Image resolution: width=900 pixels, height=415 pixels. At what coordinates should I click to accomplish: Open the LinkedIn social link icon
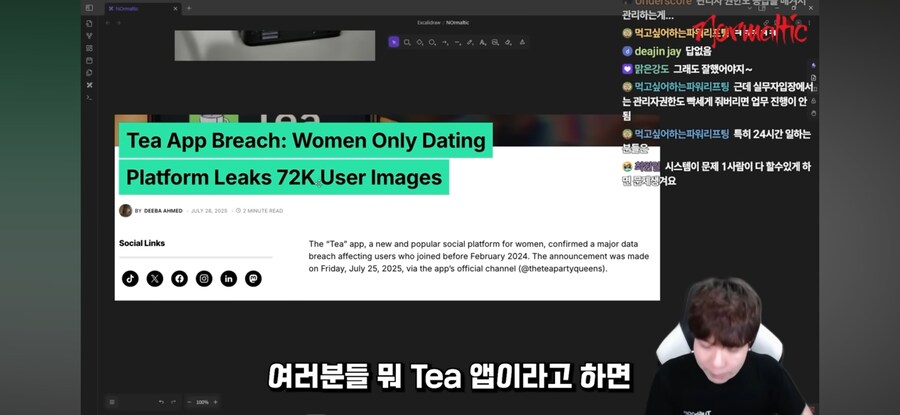point(228,279)
